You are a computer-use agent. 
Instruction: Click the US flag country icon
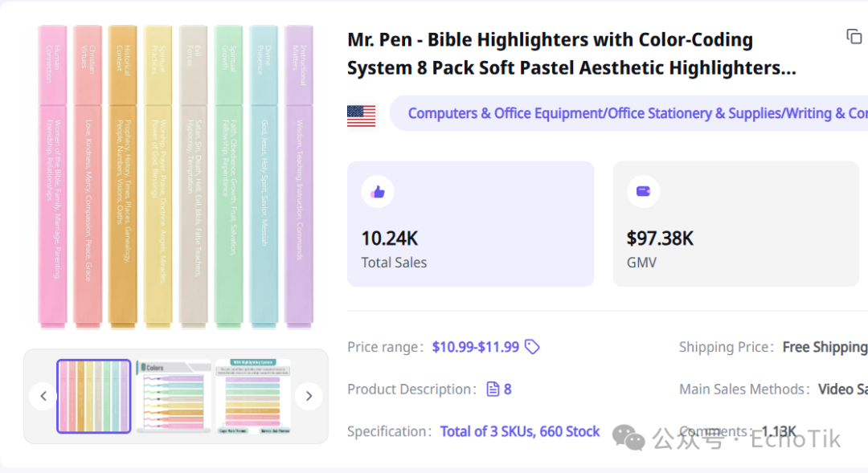point(361,116)
